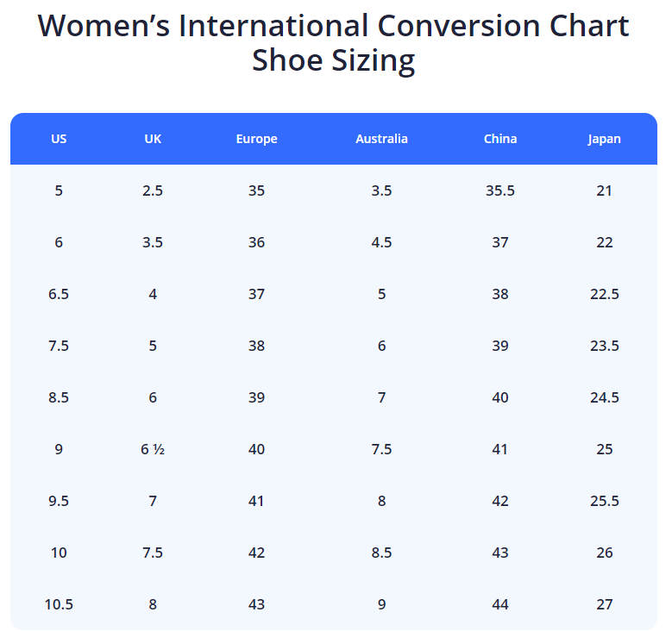Click the Europe column header

(x=256, y=139)
